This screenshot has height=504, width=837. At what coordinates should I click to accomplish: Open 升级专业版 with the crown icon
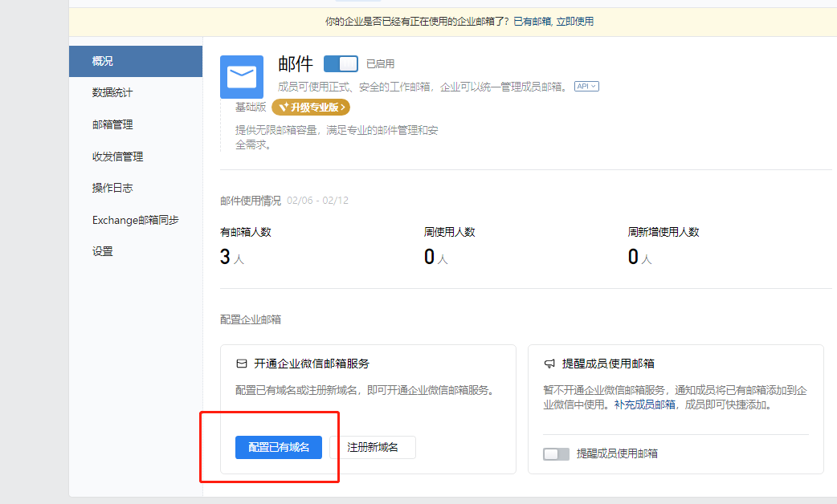tap(310, 107)
